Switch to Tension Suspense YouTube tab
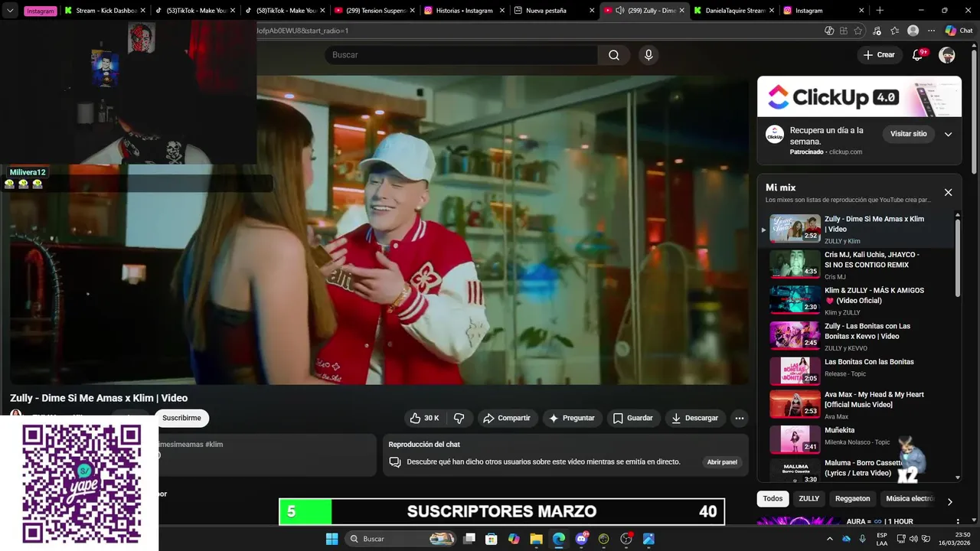980x551 pixels. pos(374,11)
